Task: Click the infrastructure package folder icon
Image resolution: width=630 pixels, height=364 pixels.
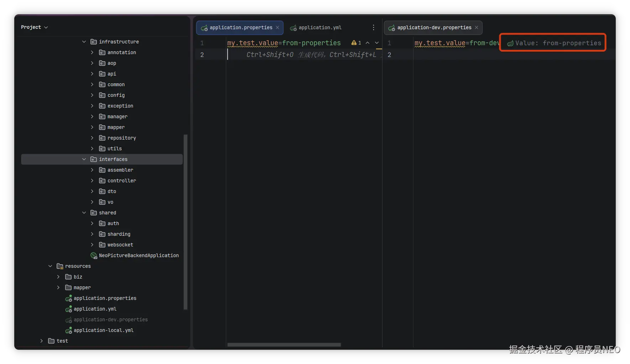Action: tap(94, 42)
